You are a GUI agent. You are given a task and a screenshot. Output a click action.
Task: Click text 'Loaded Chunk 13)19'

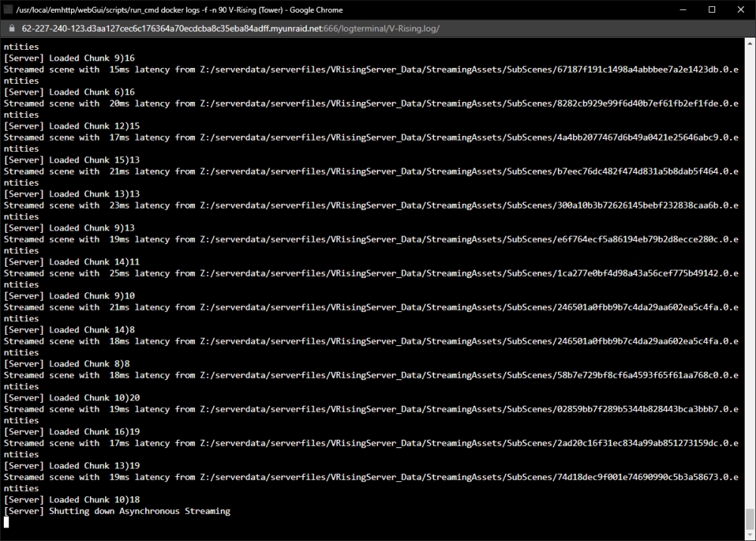click(94, 465)
